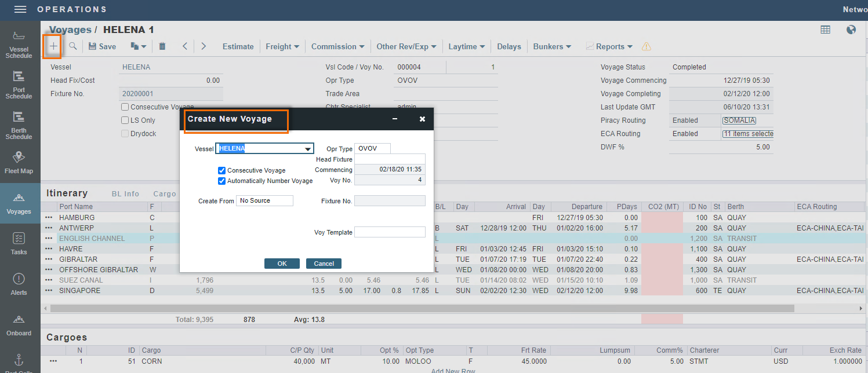
Task: Click the magnifier search icon in toolbar
Action: [x=73, y=46]
